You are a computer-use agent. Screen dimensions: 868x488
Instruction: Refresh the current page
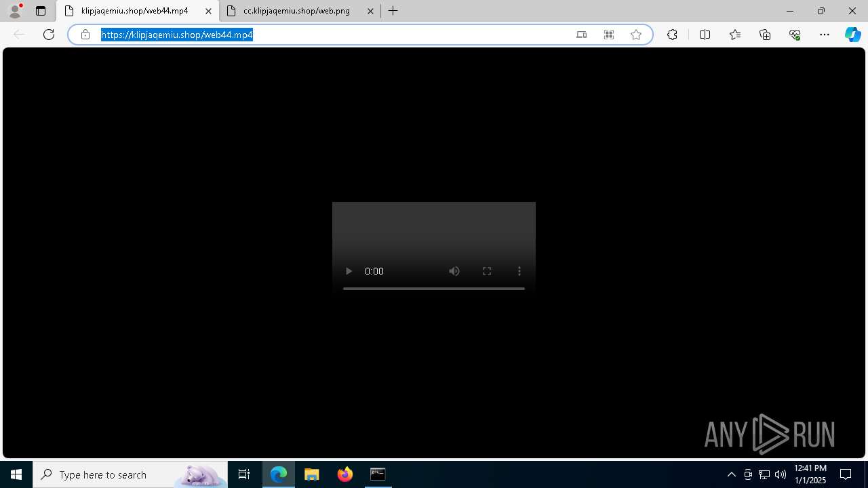pos(49,35)
